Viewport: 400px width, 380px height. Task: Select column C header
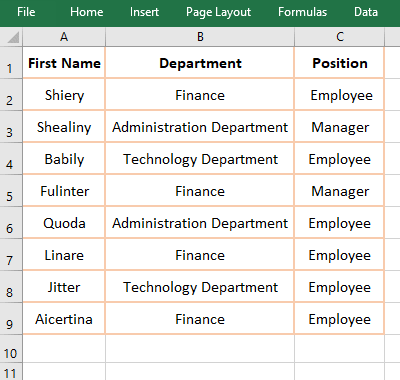[x=340, y=37]
